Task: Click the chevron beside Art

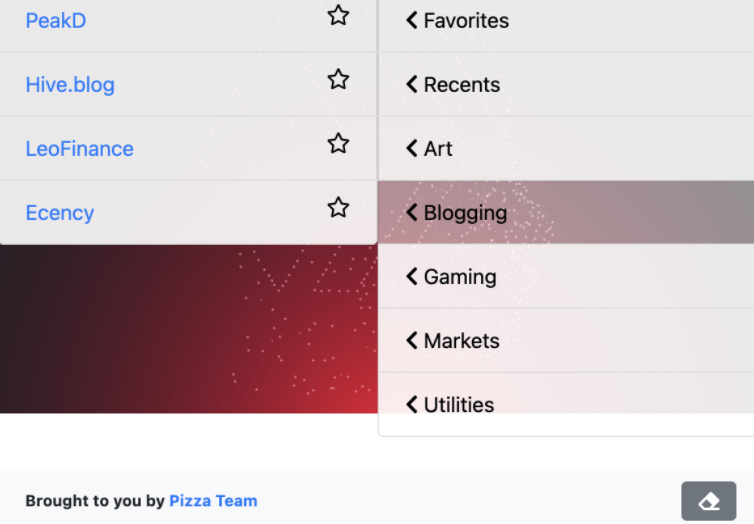Action: click(412, 148)
